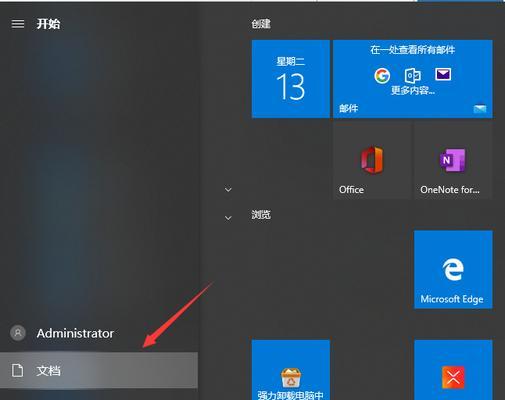Open the 强力卸载电脑中 uninstaller tile

coord(291,370)
